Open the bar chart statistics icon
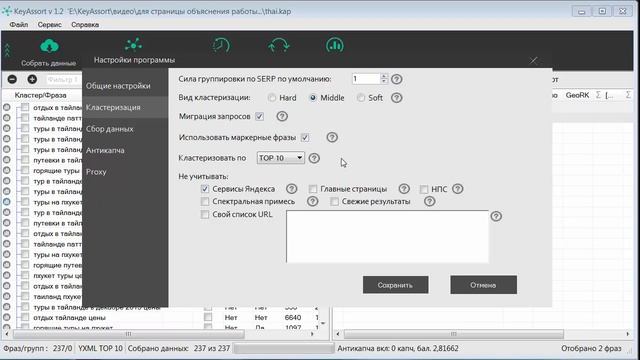640x360 pixels. [x=335, y=45]
